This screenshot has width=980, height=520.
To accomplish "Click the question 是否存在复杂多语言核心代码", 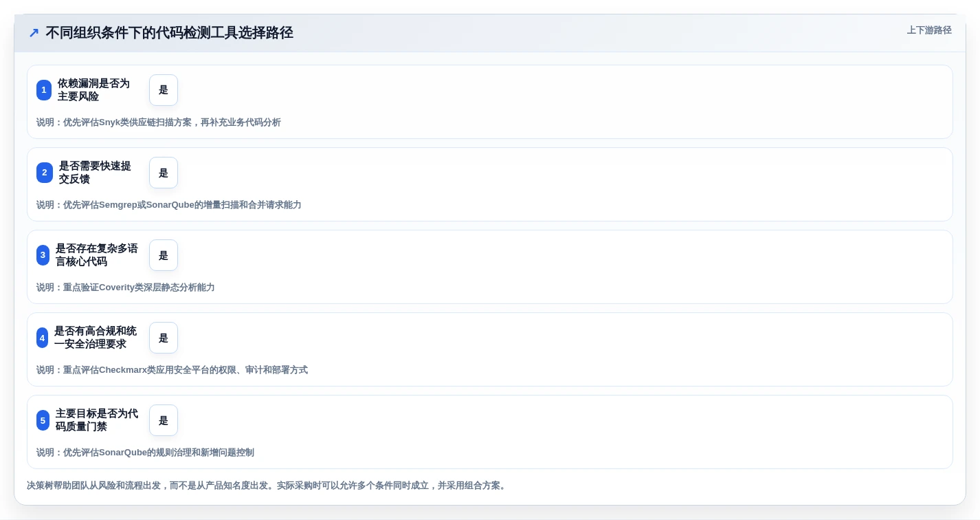I will 97,255.
